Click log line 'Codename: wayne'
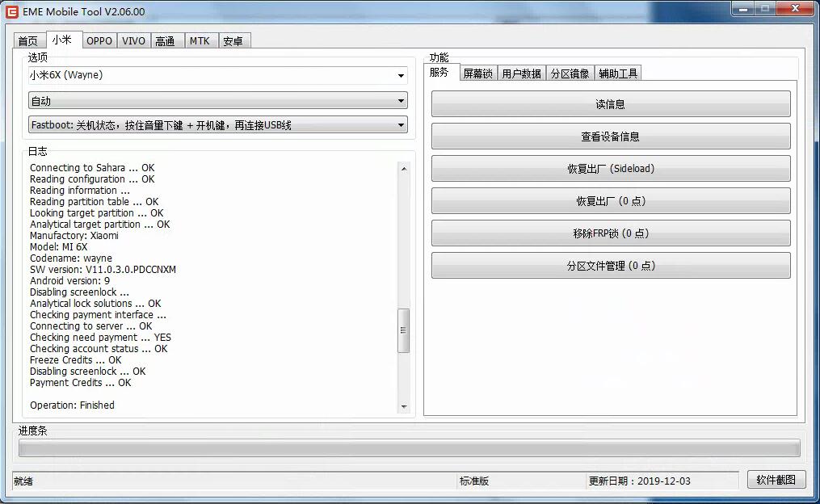Screen dimensions: 820x504 point(70,258)
